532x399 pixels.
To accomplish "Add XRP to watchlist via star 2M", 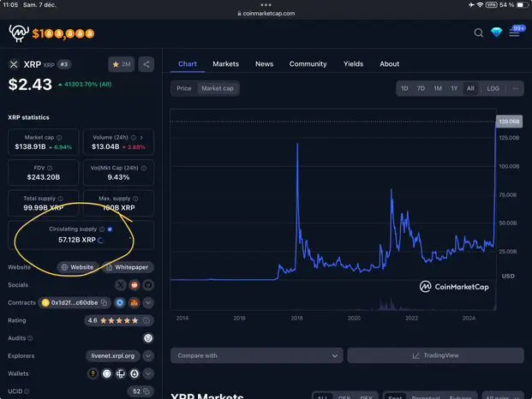I will point(121,64).
